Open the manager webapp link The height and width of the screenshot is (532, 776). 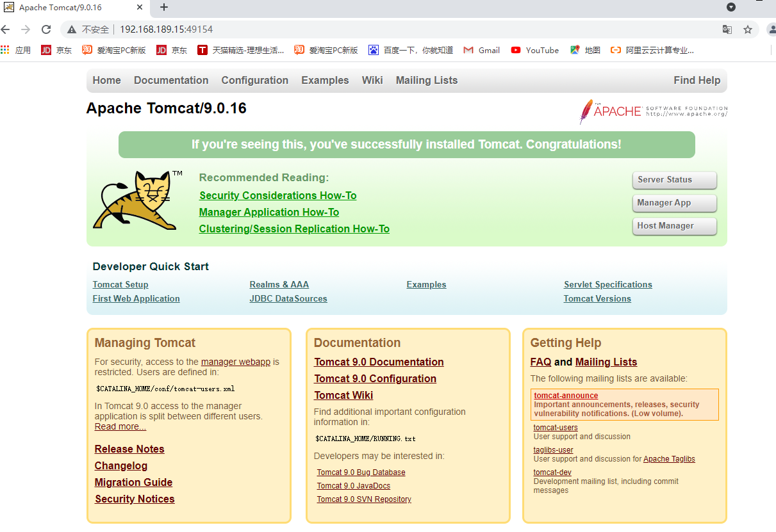(236, 362)
